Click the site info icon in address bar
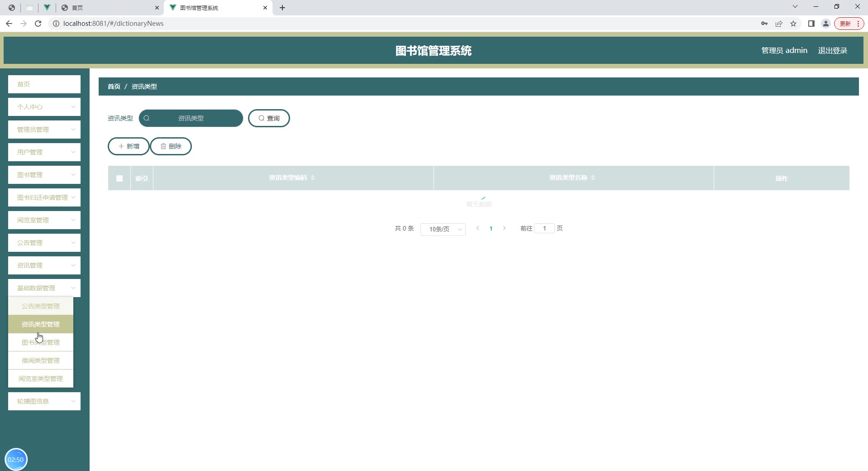The image size is (868, 471). (x=56, y=24)
